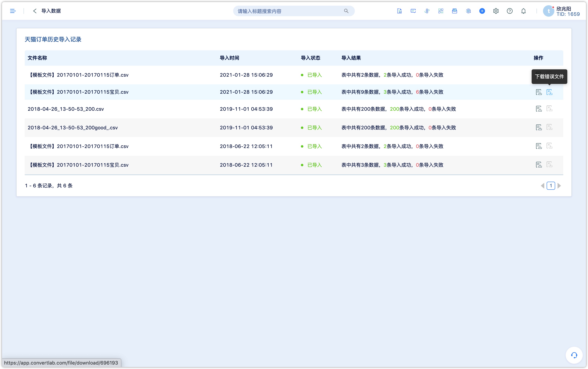
Task: Open settings gear in top bar
Action: click(x=496, y=11)
